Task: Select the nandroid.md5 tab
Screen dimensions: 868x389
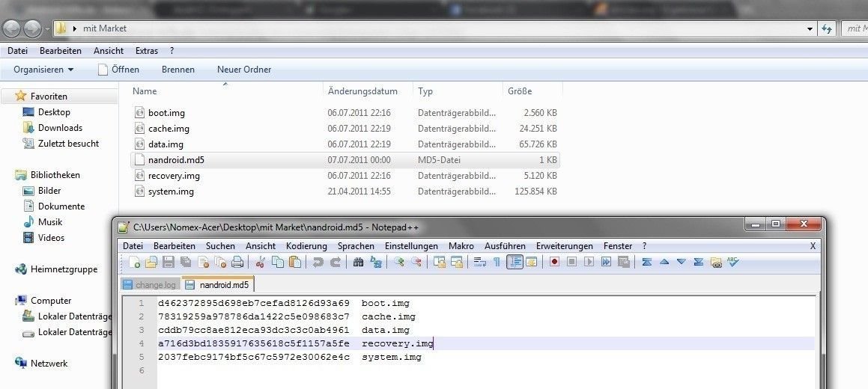Action: point(217,285)
